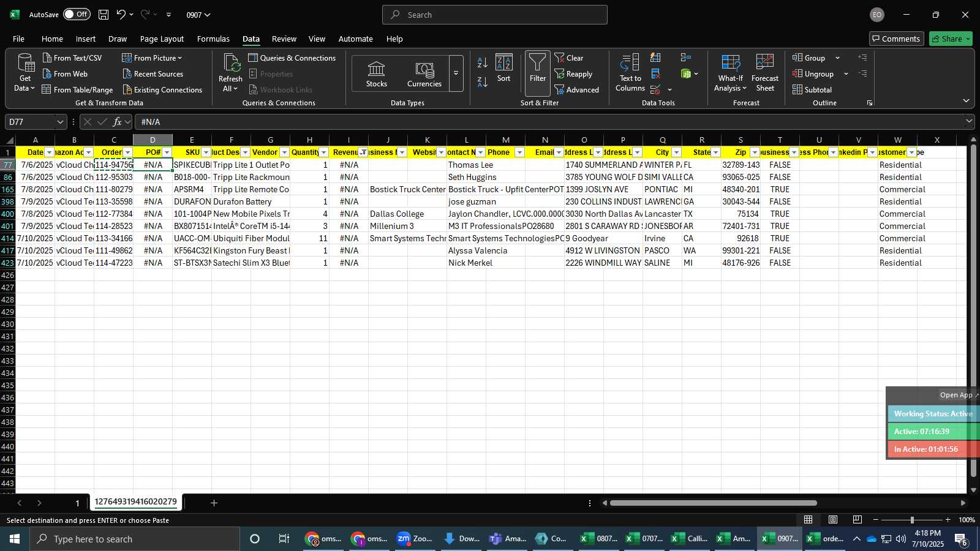This screenshot has height=551, width=980.
Task: Open the Revenue active filter dropdown
Action: 363,152
